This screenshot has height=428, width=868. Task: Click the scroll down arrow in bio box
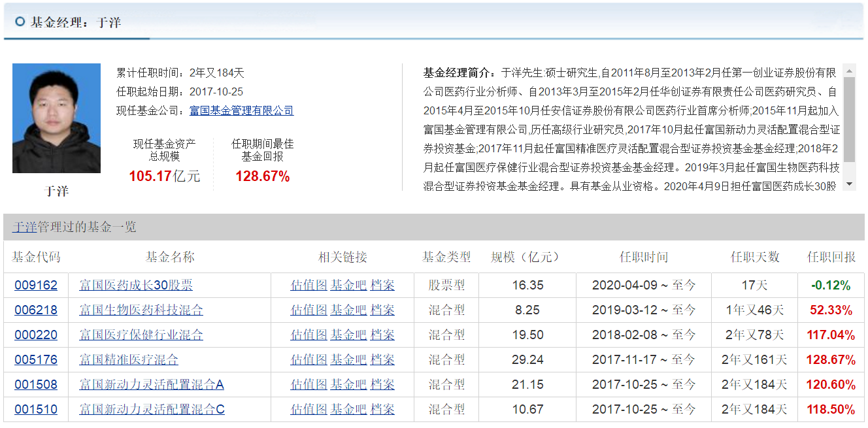(x=849, y=184)
